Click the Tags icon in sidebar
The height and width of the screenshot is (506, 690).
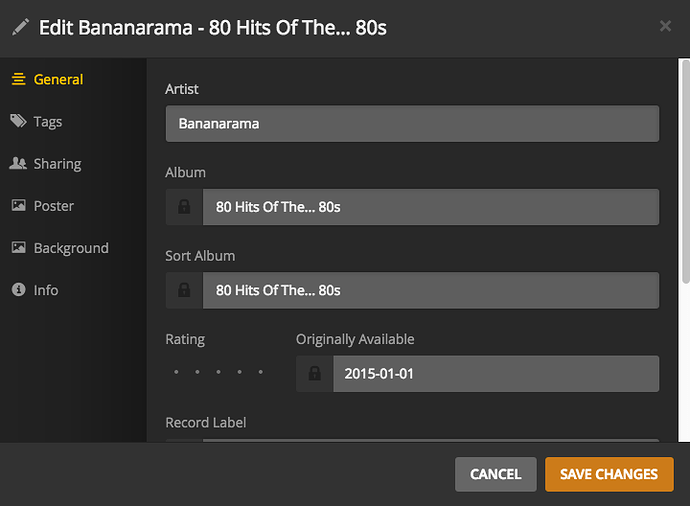pos(18,122)
